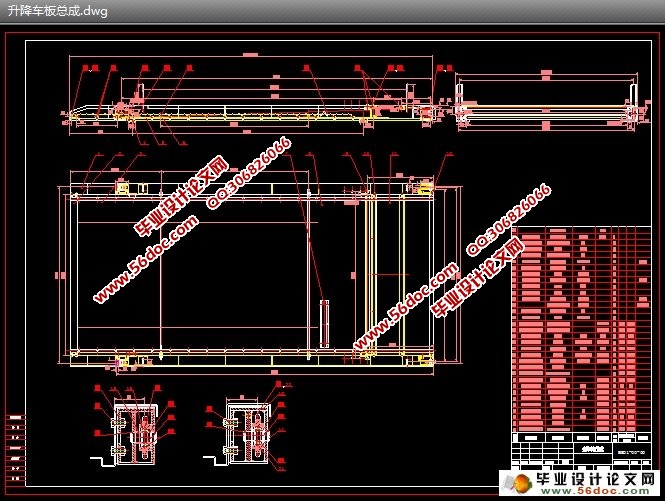The height and width of the screenshot is (501, 665).
Task: Click the revision strip on the left margin
Action: coord(16,448)
